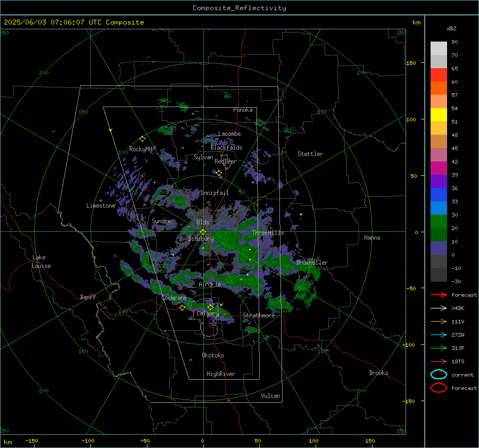This screenshot has height=448, width=479.
Task: Click the Airdrie city label
Action: click(210, 284)
